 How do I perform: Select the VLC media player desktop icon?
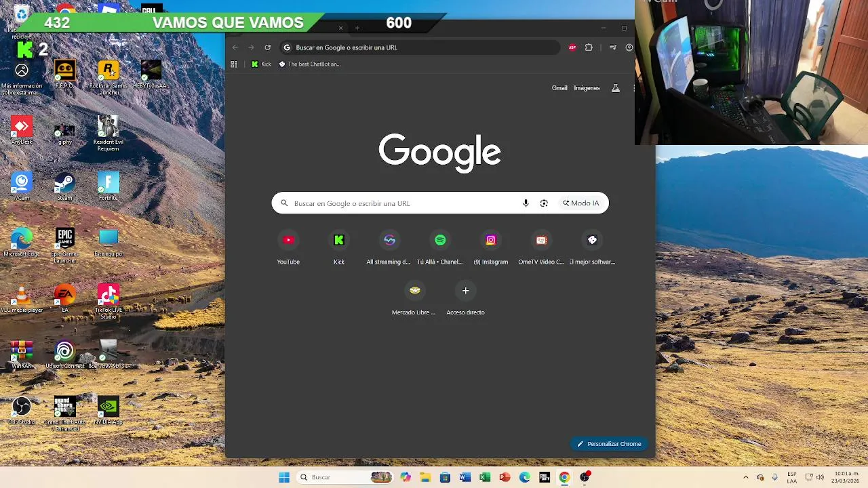click(22, 299)
